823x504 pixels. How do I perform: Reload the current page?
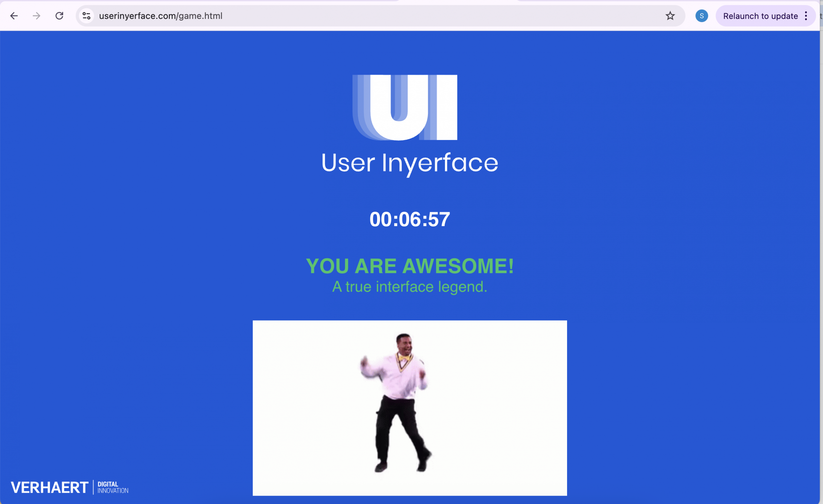(x=59, y=16)
